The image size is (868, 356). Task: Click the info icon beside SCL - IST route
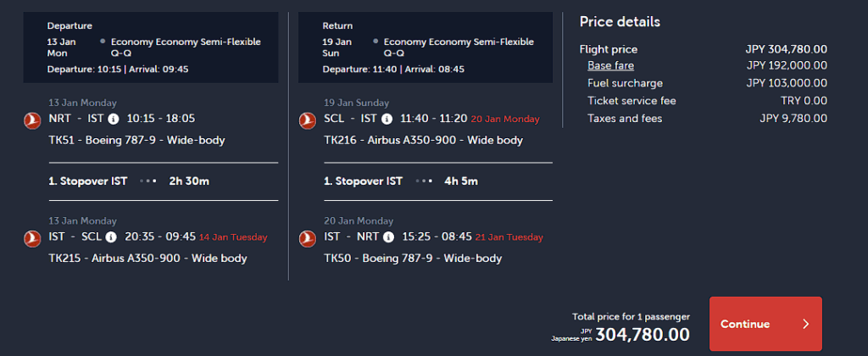(387, 119)
